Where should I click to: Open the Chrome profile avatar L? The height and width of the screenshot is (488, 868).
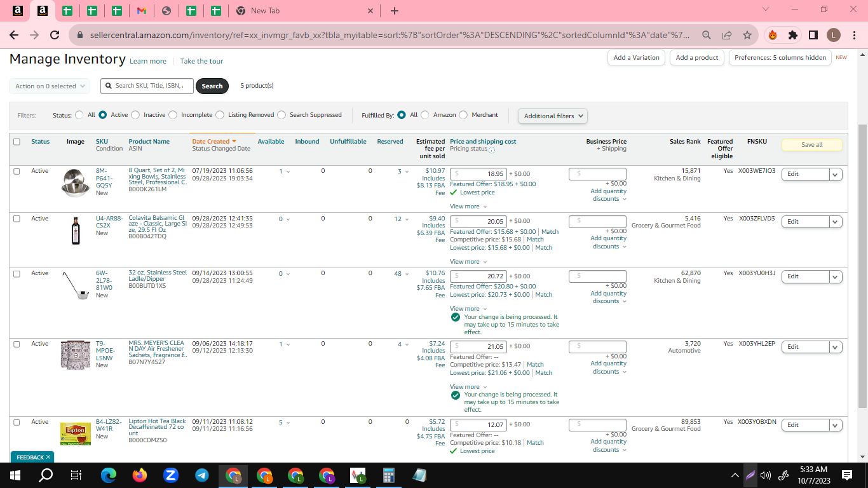click(x=834, y=35)
